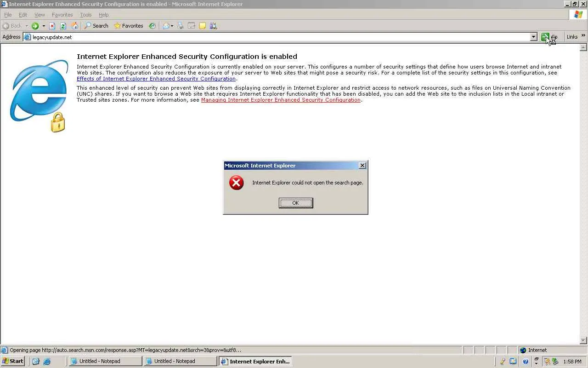
Task: Open the Back history dropdown arrow
Action: click(27, 26)
